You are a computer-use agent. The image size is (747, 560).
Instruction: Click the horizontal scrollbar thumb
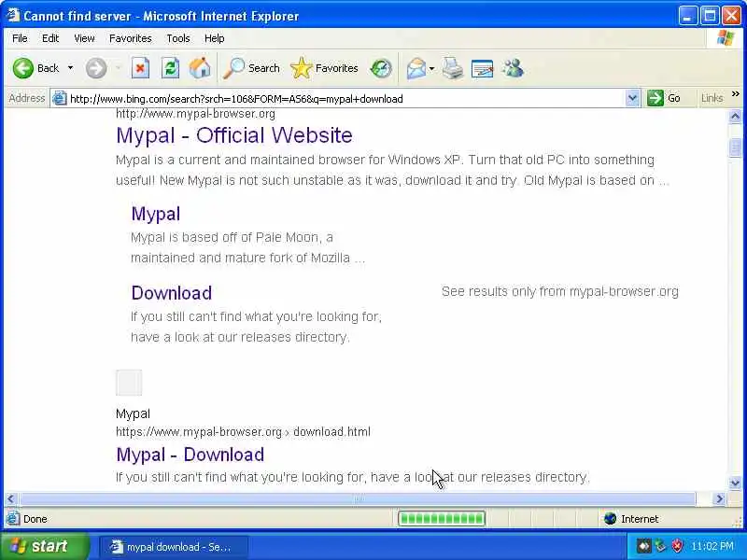tap(358, 499)
